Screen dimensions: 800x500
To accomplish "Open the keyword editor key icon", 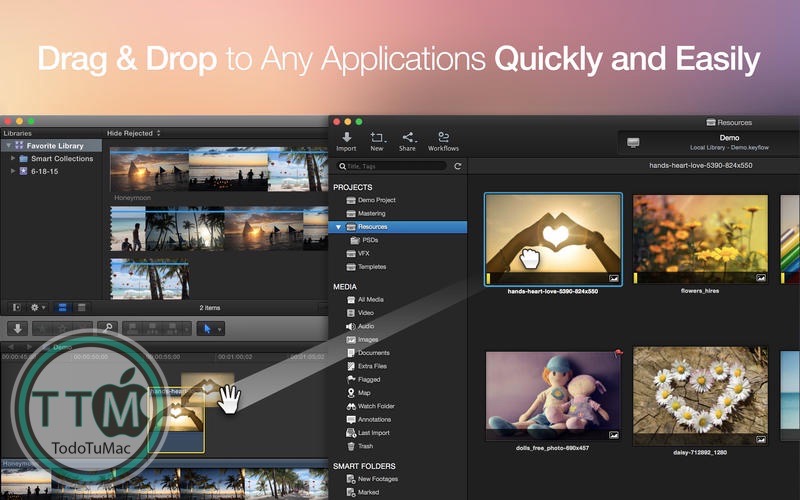I will 107,329.
